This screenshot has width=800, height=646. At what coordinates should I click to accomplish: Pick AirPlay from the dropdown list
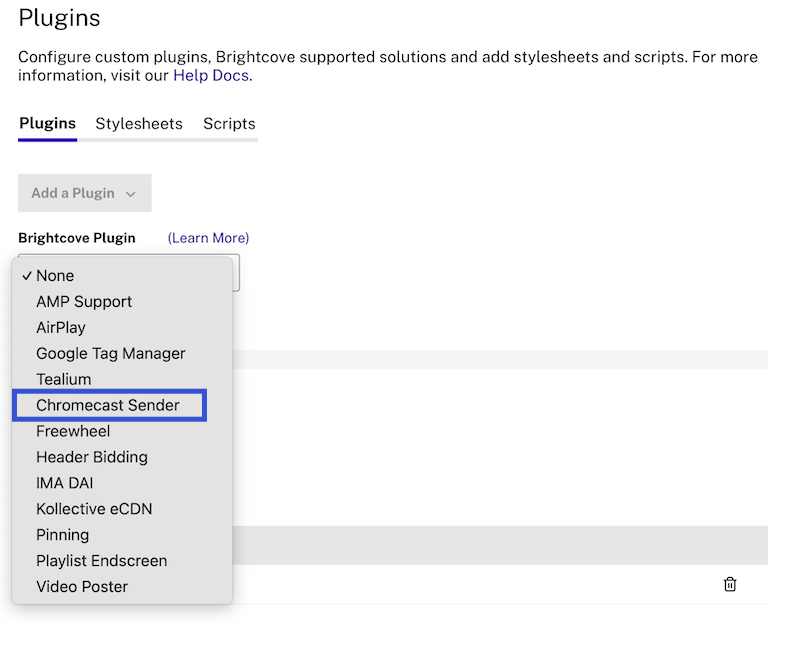coord(61,328)
